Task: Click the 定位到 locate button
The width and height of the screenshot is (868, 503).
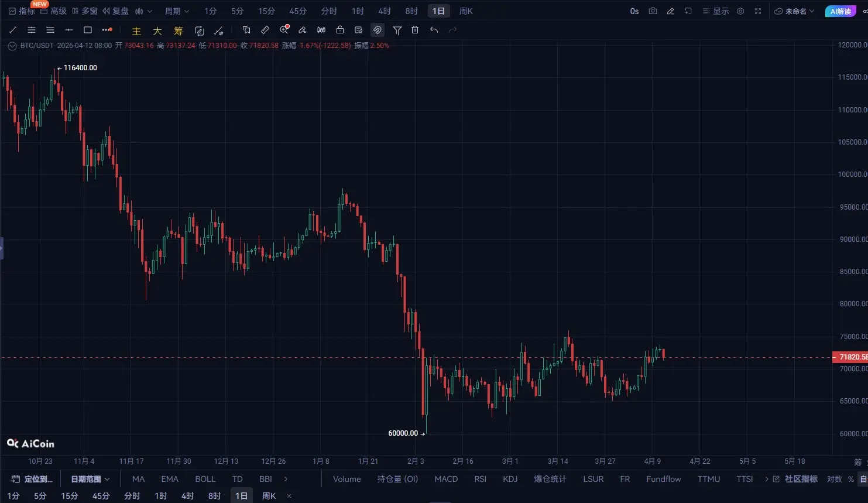Action: pos(32,479)
